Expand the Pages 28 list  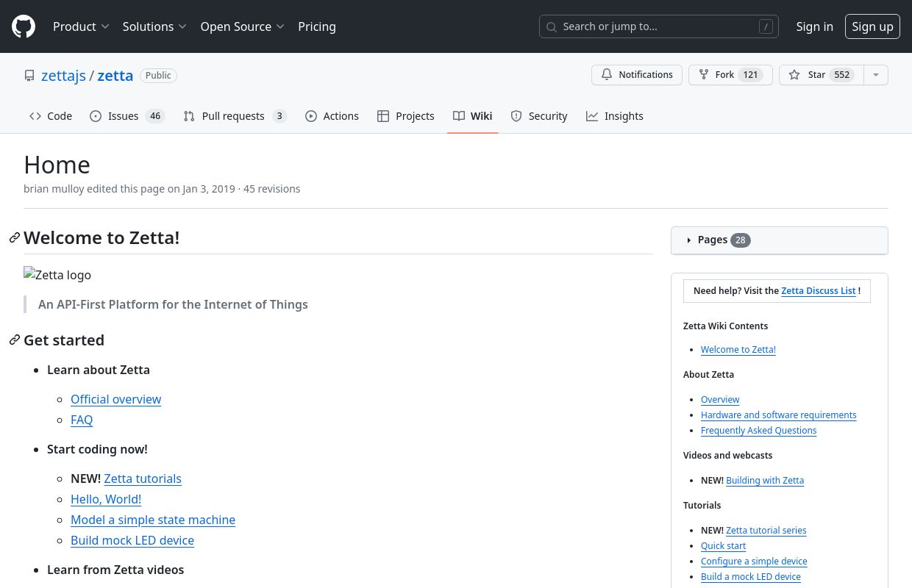click(780, 240)
